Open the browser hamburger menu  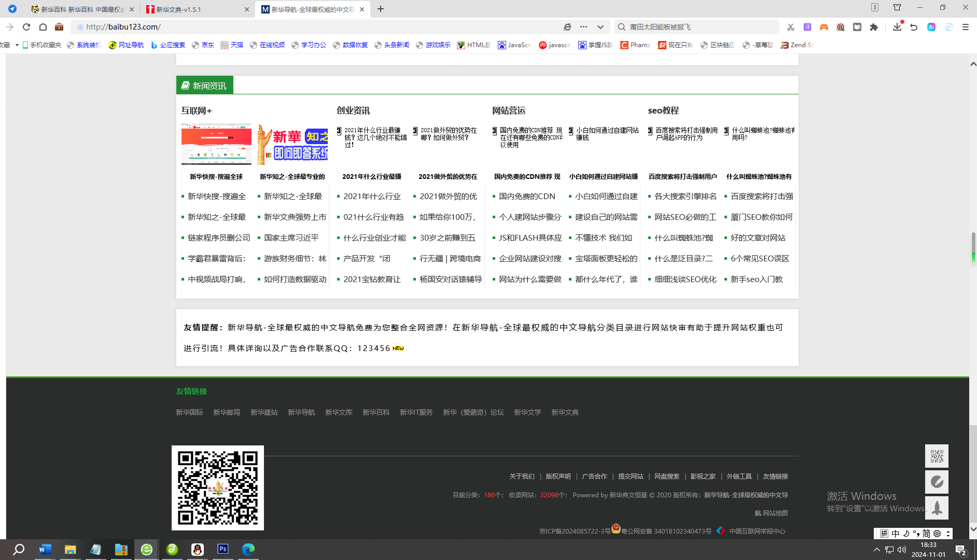coord(966,27)
